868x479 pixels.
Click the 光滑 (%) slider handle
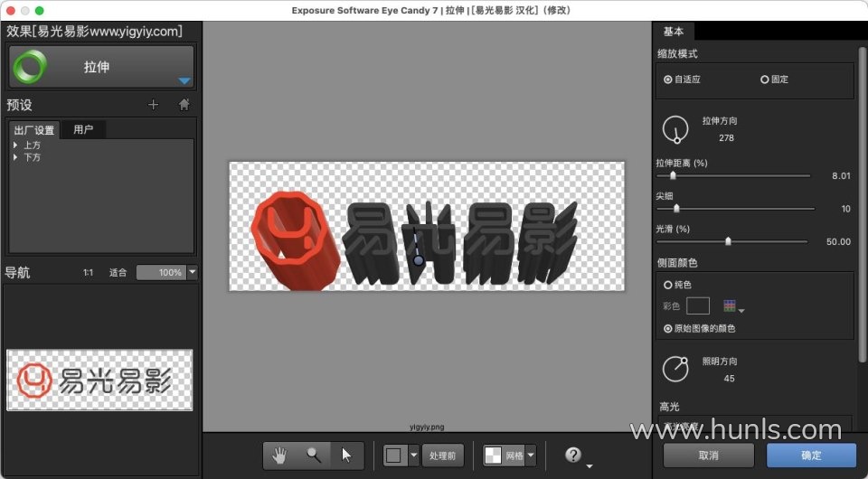[x=728, y=241]
